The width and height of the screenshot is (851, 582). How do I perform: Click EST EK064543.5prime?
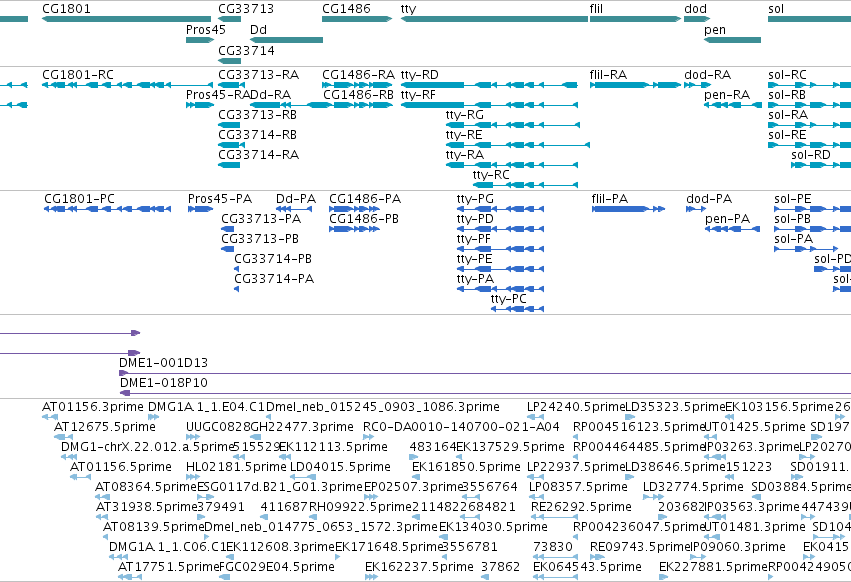tap(555, 577)
